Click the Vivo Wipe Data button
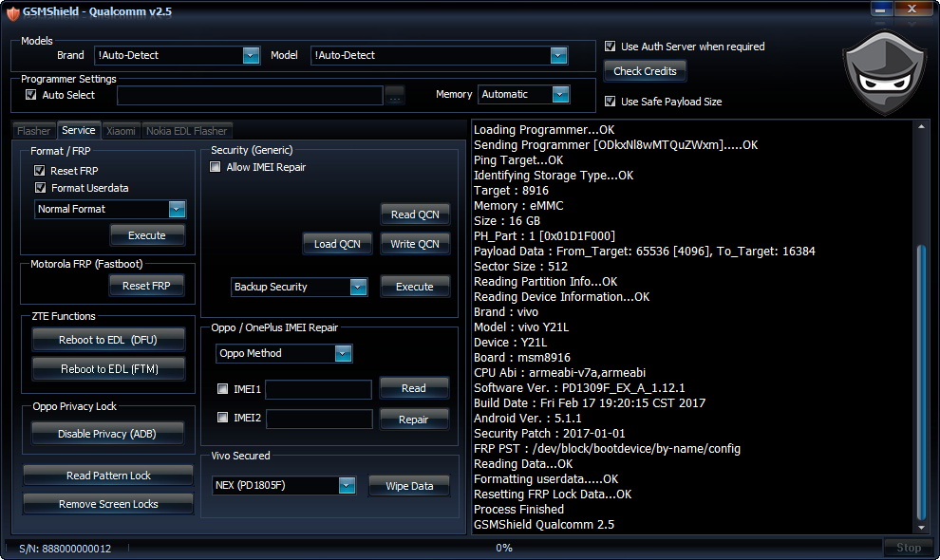The height and width of the screenshot is (560, 940). pos(409,486)
